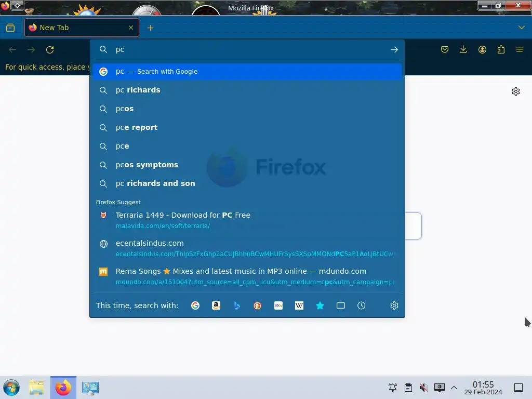The height and width of the screenshot is (399, 532).
Task: Open a new tab with plus button
Action: tap(150, 28)
